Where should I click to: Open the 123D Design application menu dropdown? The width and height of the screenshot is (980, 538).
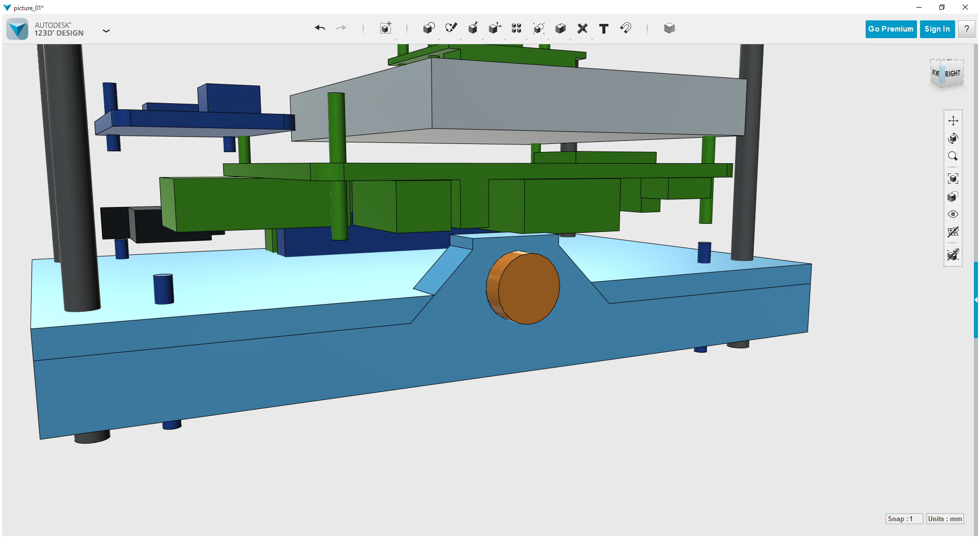coord(106,31)
